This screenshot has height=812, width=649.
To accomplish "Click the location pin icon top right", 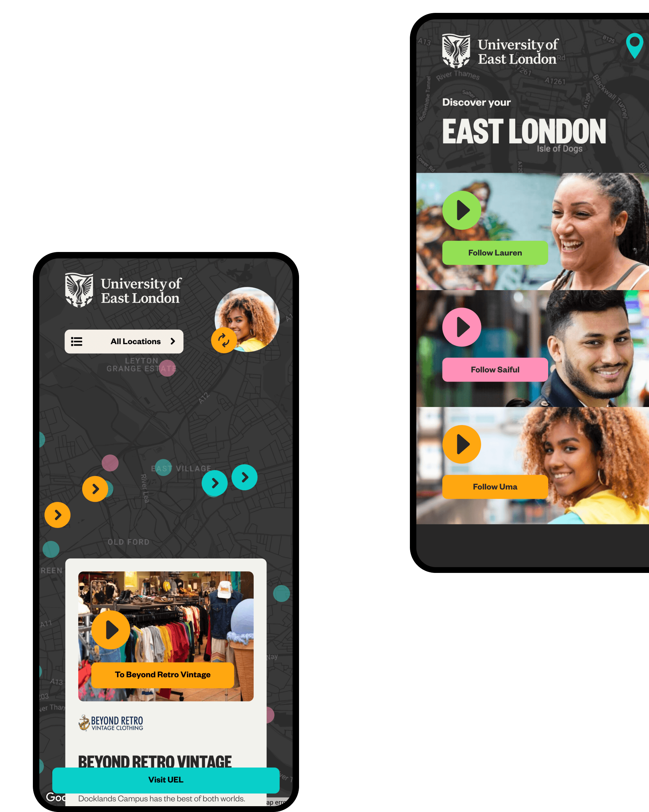I will click(x=632, y=50).
